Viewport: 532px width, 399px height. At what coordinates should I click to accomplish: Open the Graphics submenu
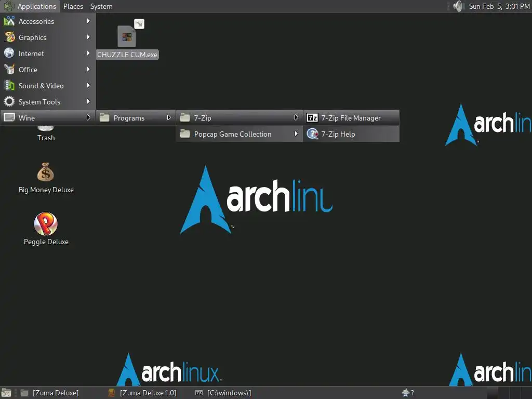(48, 37)
